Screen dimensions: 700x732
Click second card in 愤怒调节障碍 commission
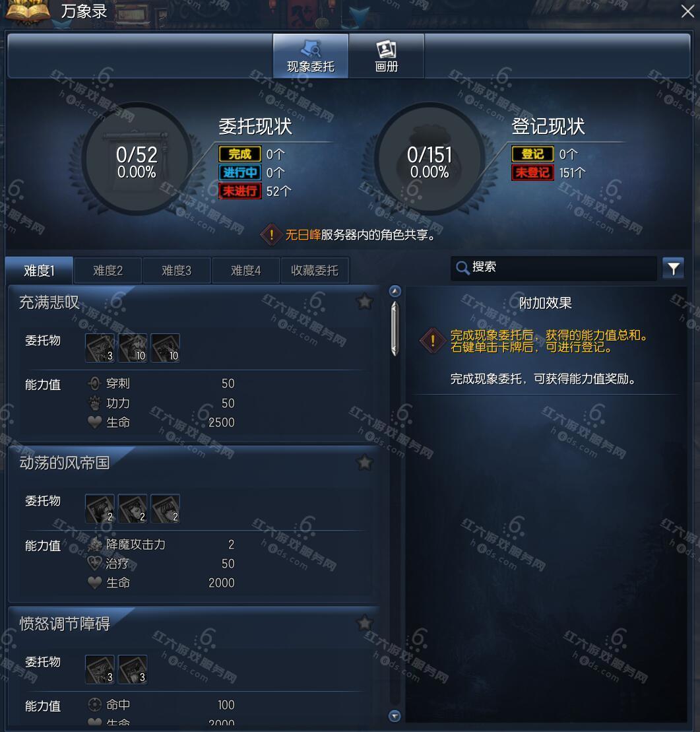(133, 669)
